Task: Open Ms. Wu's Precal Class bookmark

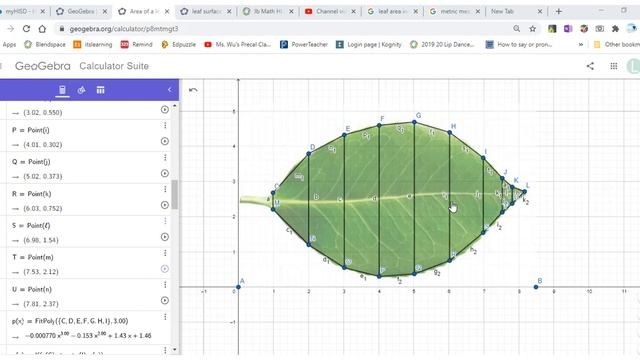Action: [x=238, y=44]
